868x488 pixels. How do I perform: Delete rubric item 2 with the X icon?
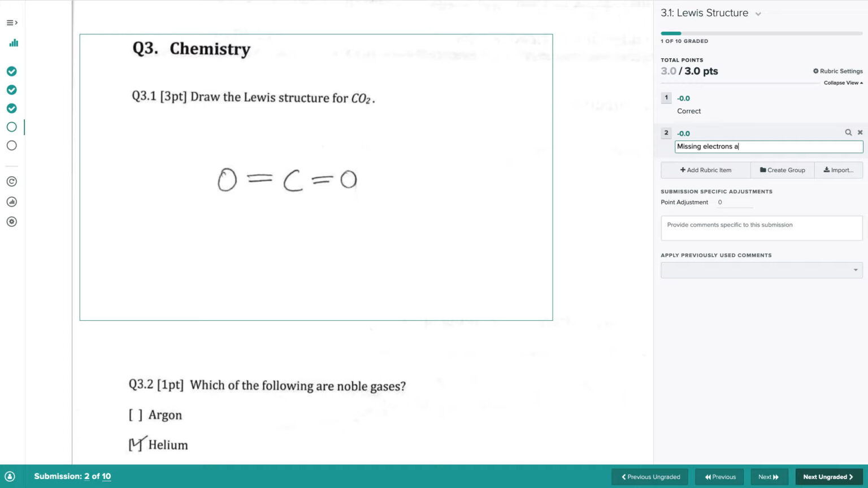pyautogui.click(x=860, y=132)
